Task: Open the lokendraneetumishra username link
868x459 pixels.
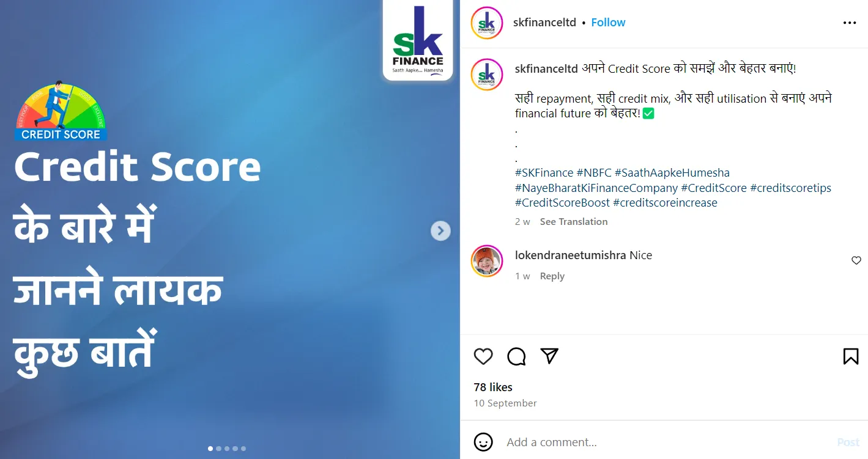Action: [571, 255]
